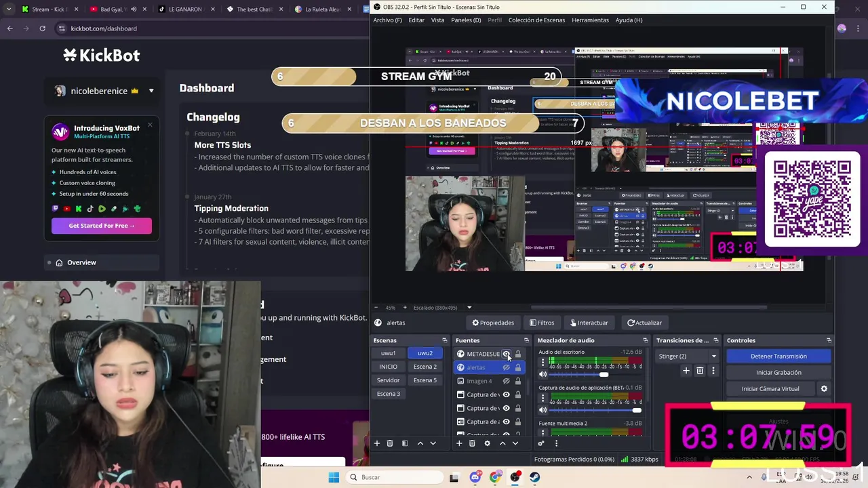Image resolution: width=868 pixels, height=488 pixels.
Task: Reload the browser page
Action: point(42,28)
